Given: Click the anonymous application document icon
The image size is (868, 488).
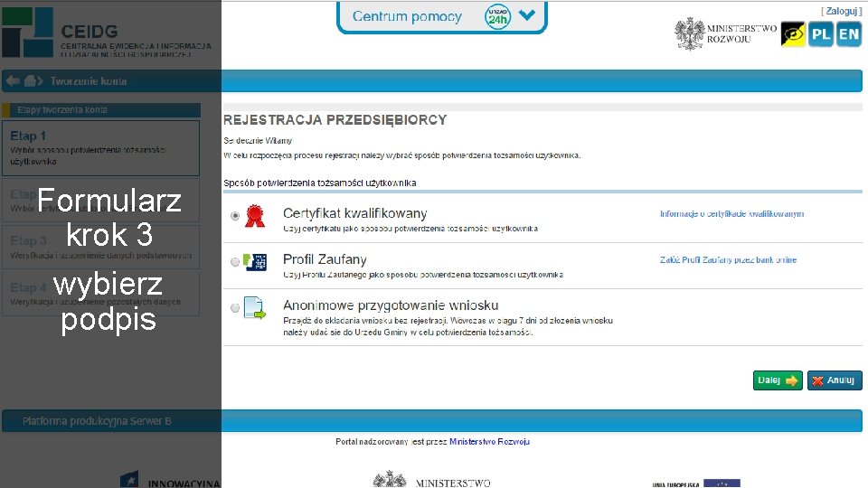Looking at the screenshot, I should point(255,307).
